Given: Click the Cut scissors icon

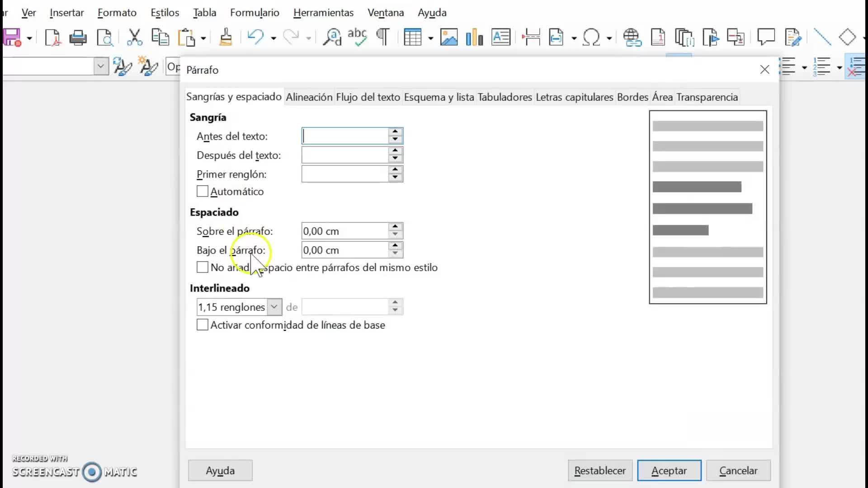Looking at the screenshot, I should [x=134, y=38].
